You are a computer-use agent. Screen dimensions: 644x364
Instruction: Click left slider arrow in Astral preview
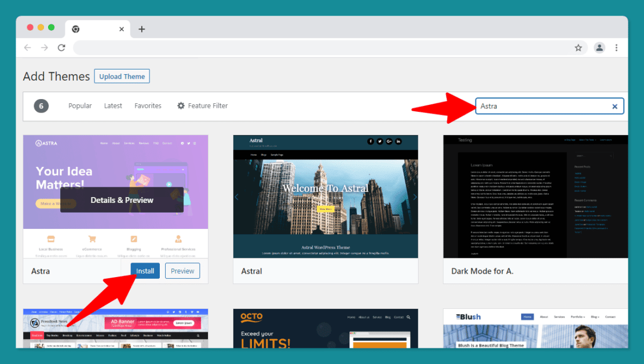(x=236, y=197)
